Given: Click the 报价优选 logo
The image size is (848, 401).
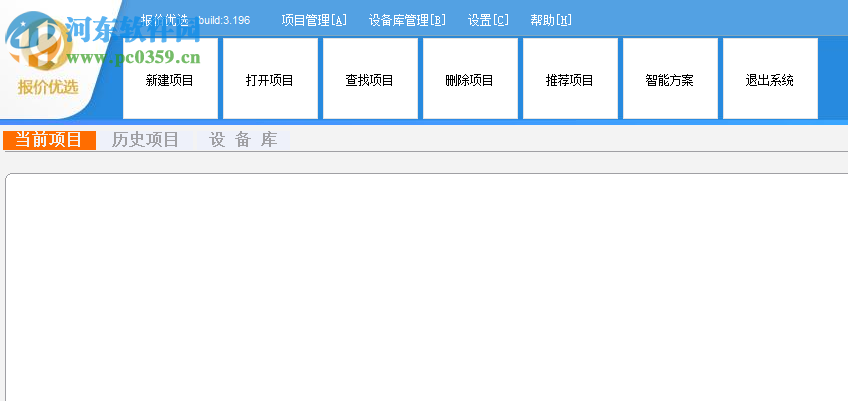Looking at the screenshot, I should point(48,54).
